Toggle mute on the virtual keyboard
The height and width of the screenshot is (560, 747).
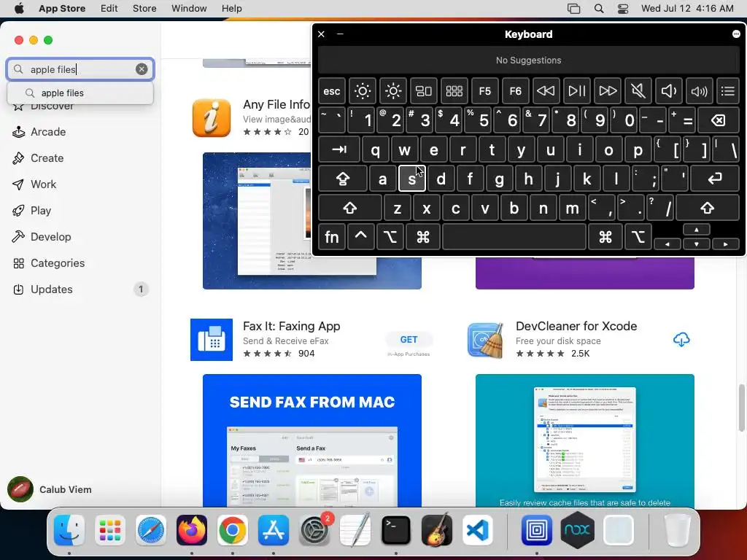(638, 91)
